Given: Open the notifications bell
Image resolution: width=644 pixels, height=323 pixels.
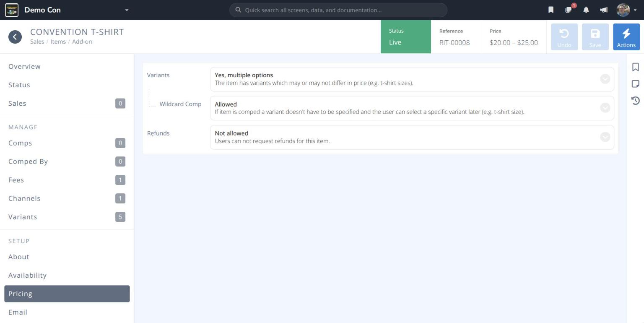Looking at the screenshot, I should [586, 10].
